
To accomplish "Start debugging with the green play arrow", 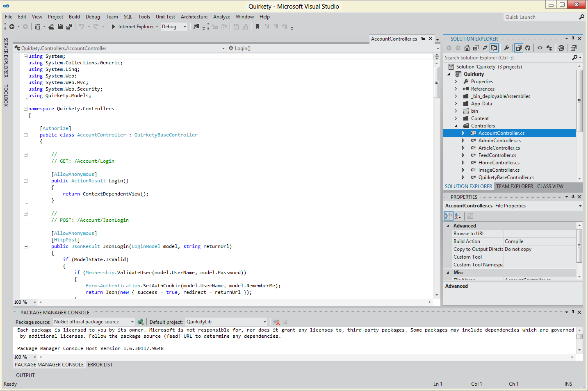I will (114, 27).
